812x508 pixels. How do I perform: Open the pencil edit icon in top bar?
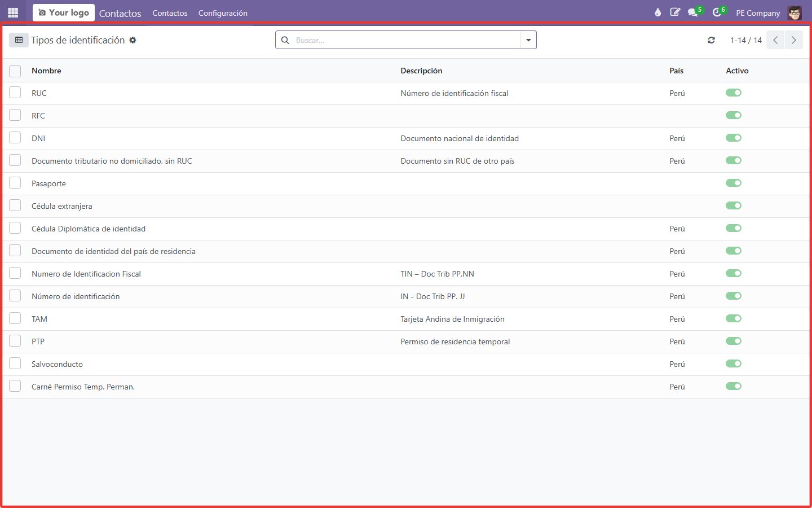click(675, 12)
